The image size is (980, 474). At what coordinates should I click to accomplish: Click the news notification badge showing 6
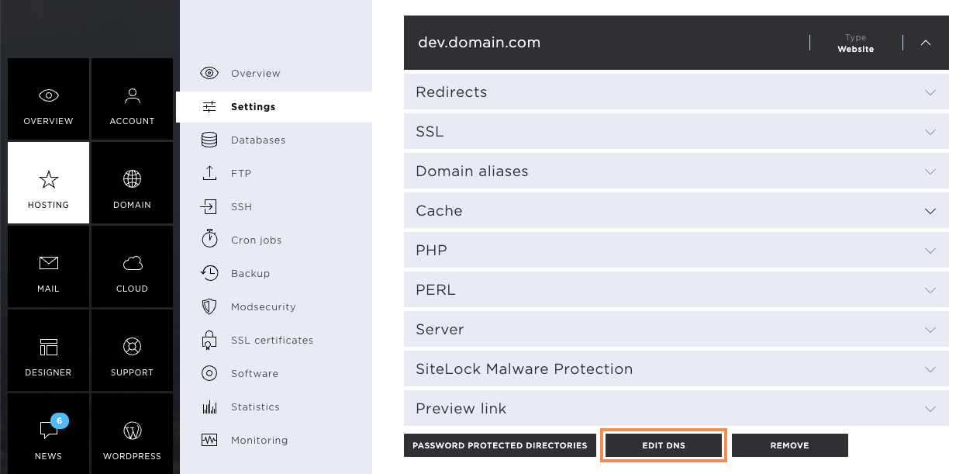click(60, 421)
